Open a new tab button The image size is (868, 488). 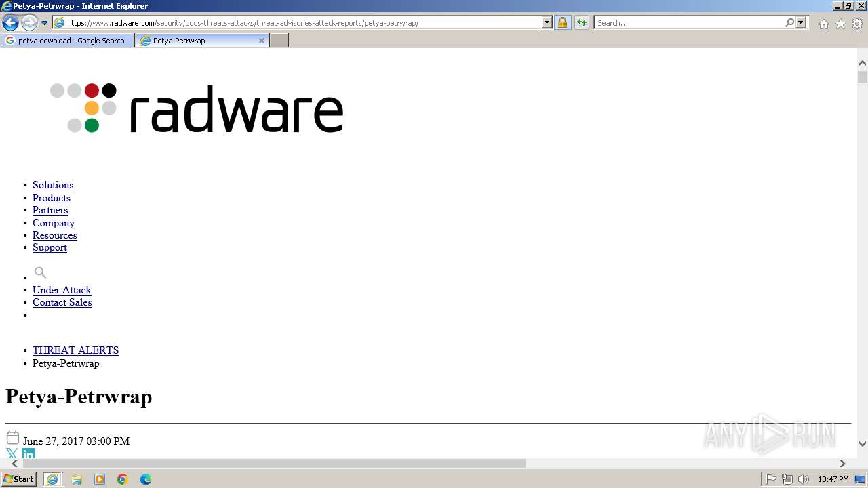(x=279, y=41)
